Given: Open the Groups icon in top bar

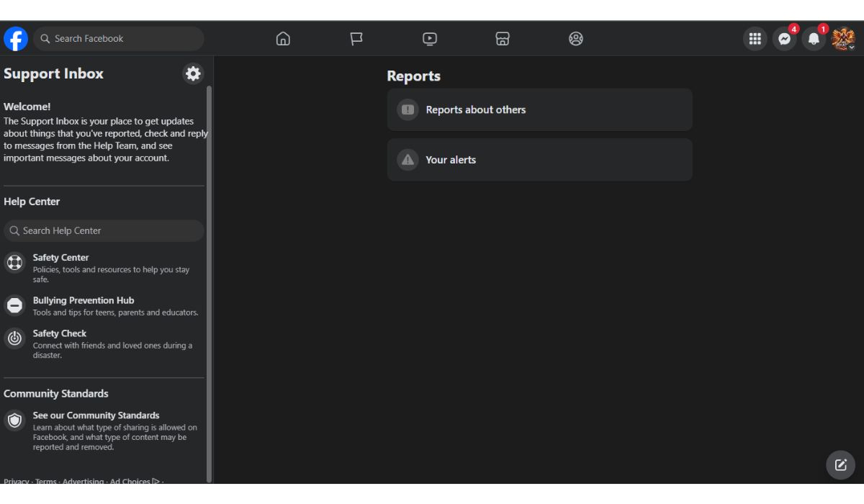Looking at the screenshot, I should point(576,39).
